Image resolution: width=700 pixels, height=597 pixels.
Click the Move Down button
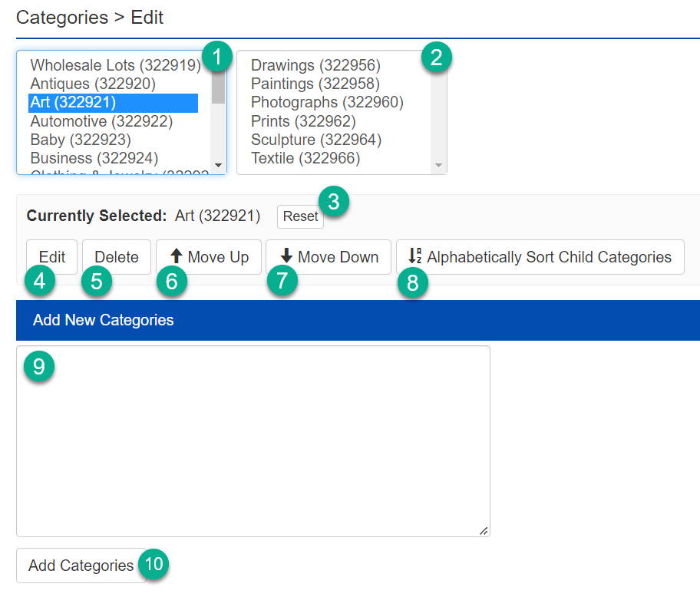coord(329,257)
